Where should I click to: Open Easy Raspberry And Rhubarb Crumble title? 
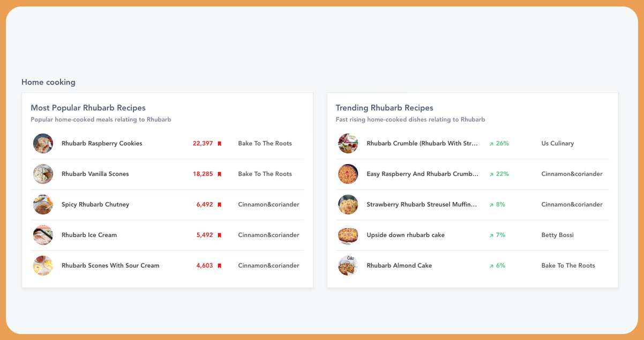tap(422, 174)
